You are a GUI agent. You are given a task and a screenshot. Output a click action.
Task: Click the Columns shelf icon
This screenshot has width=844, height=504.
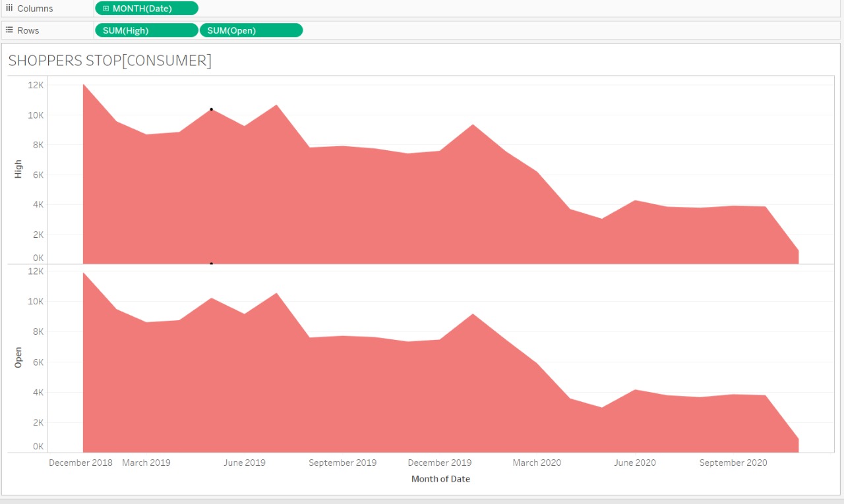9,8
